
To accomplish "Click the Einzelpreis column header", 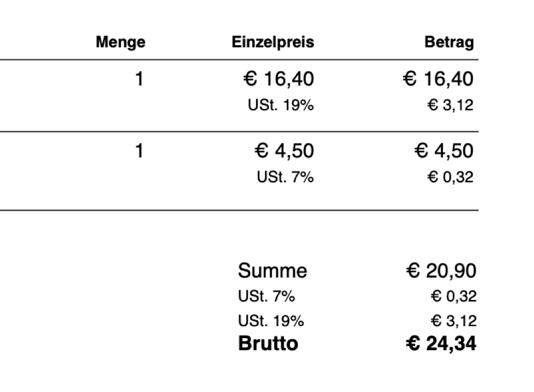I will click(x=272, y=42).
